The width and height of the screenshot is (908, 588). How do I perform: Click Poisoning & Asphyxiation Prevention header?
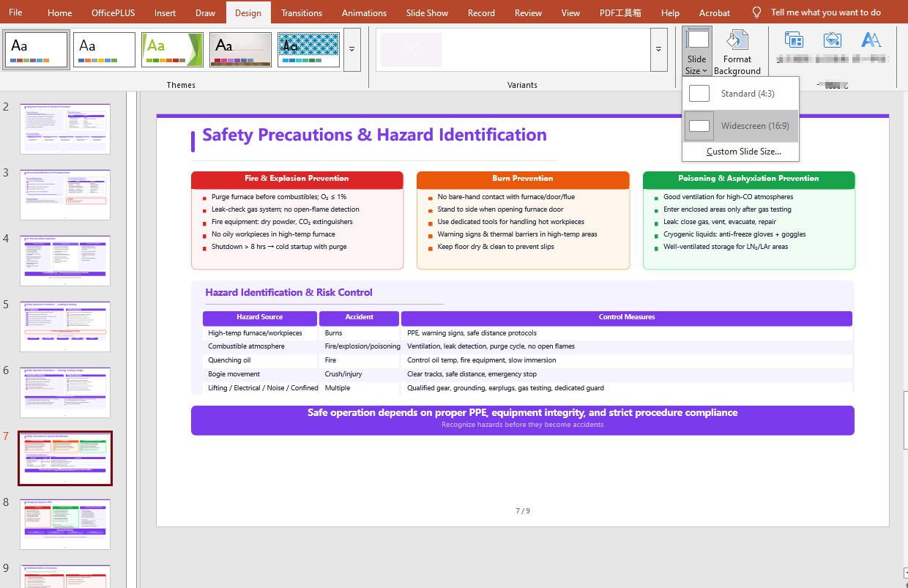coord(748,179)
